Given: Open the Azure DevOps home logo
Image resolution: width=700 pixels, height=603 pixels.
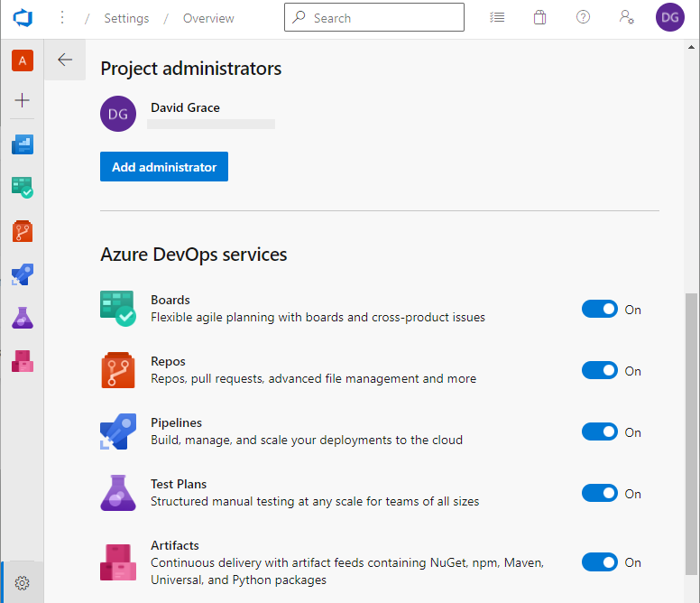Looking at the screenshot, I should [x=23, y=18].
